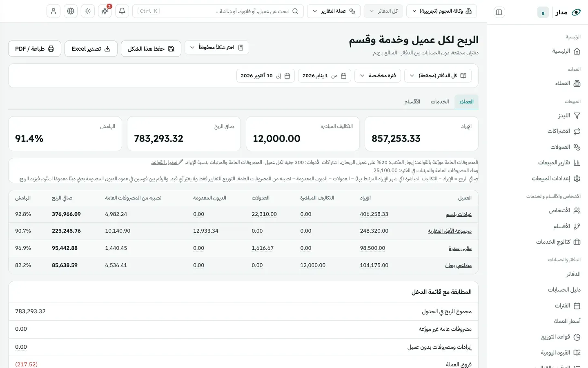Open الرئيسية home in sidebar
Image resolution: width=588 pixels, height=368 pixels.
566,51
